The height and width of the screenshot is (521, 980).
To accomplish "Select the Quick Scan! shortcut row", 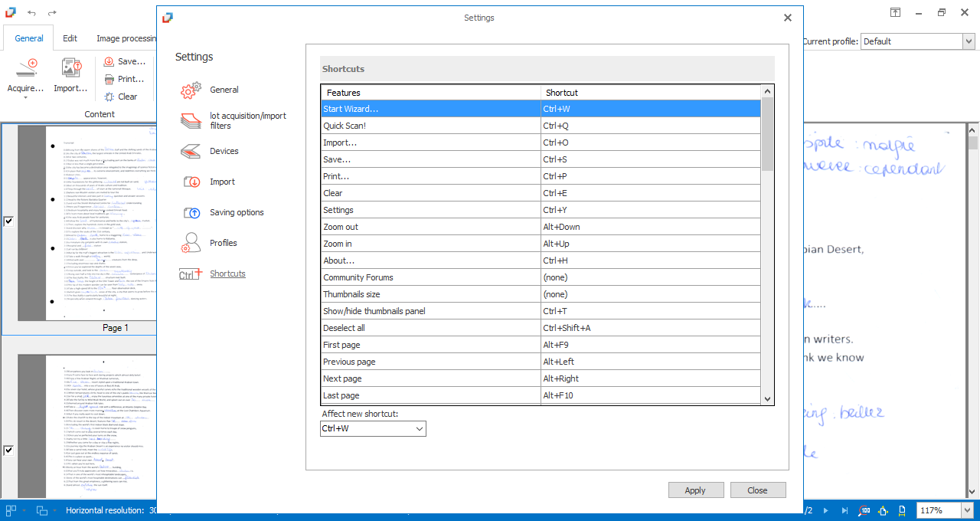I will coord(430,126).
